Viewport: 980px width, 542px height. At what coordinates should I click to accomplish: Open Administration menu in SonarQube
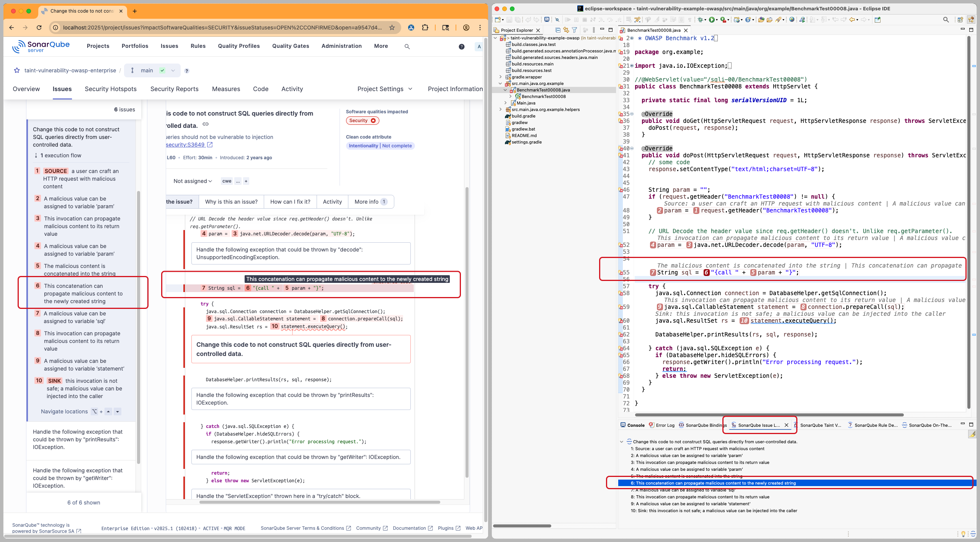click(341, 46)
